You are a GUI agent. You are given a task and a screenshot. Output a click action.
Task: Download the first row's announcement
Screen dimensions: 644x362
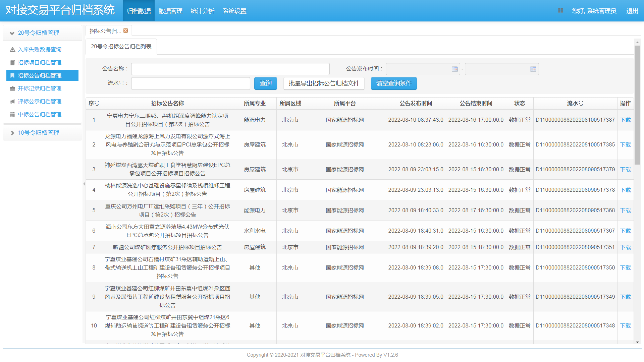[625, 120]
